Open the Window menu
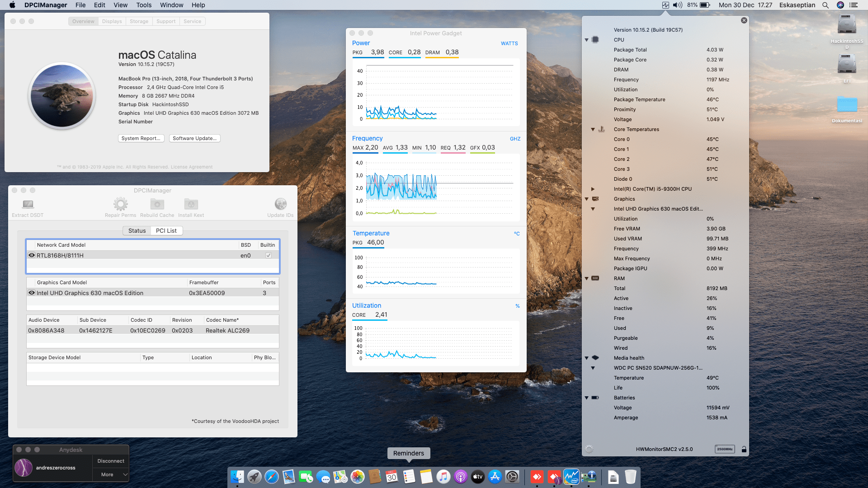 click(x=172, y=5)
